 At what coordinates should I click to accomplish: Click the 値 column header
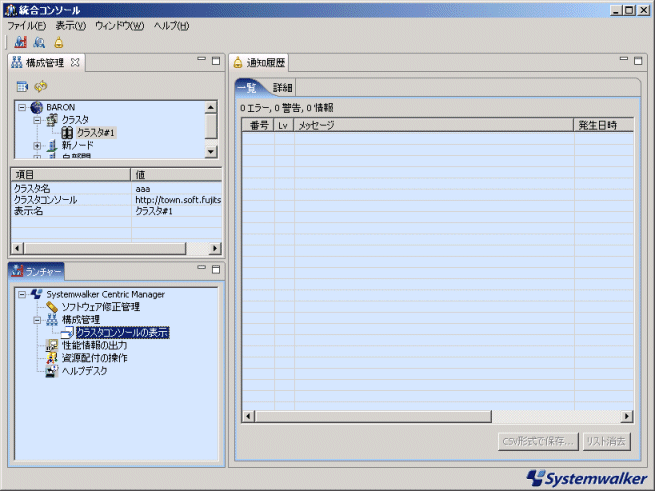[176, 175]
